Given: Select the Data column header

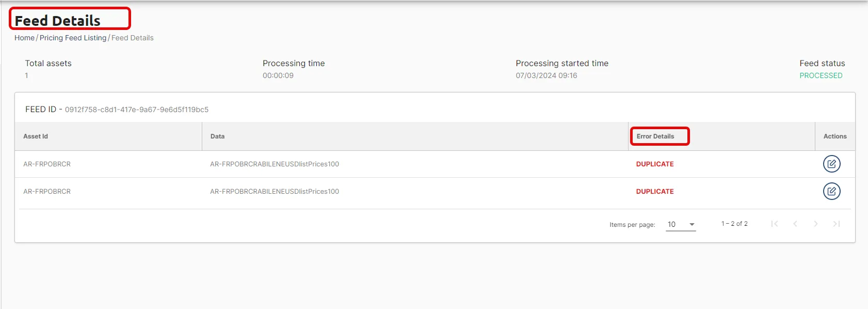Looking at the screenshot, I should tap(217, 136).
